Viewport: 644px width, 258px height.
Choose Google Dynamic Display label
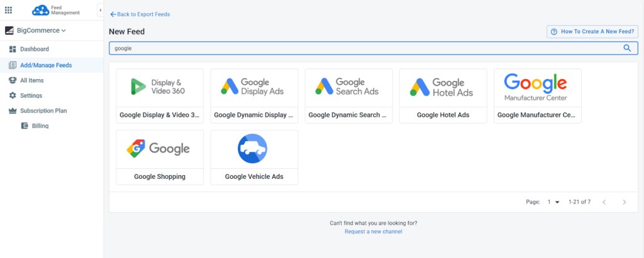click(x=254, y=116)
